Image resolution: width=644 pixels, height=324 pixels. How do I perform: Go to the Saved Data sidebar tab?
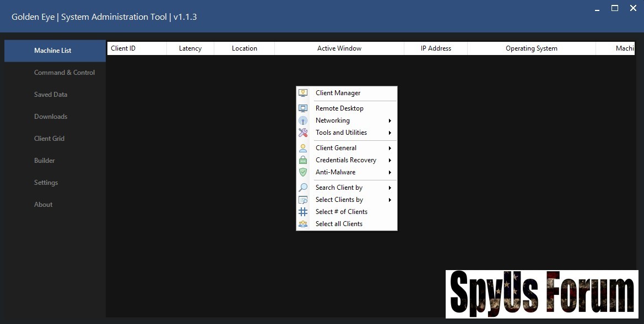[51, 95]
